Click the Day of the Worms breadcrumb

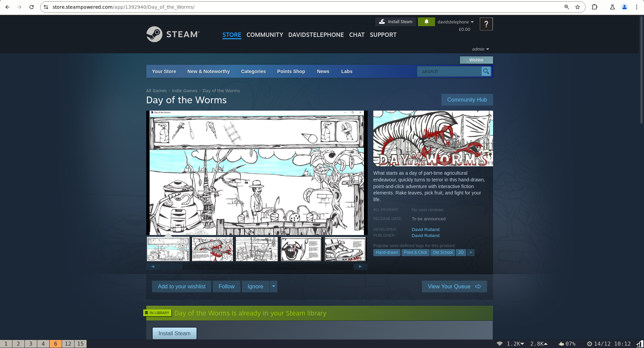[x=221, y=91]
